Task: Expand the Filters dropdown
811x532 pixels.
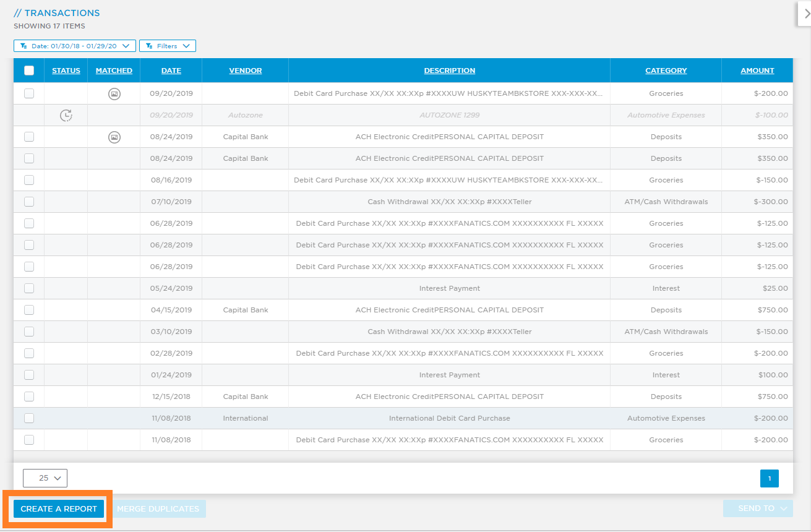Action: (168, 46)
